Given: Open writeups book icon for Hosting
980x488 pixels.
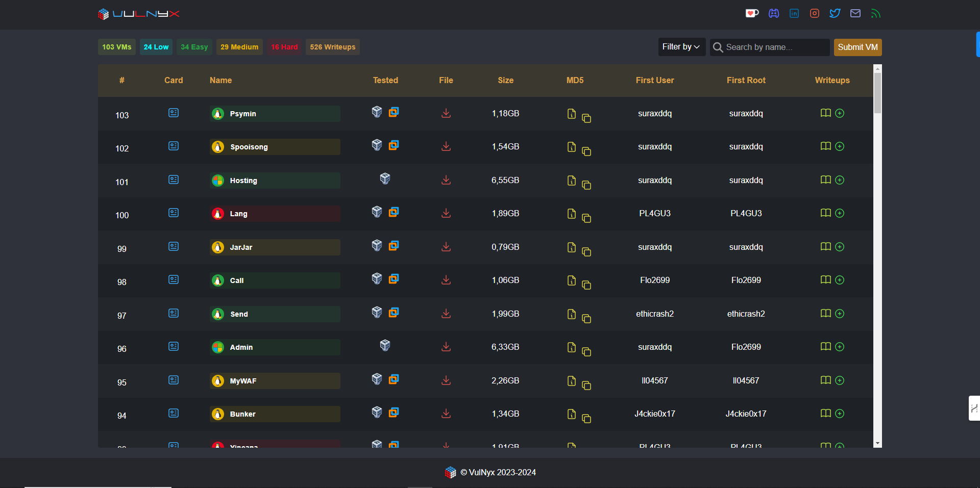Looking at the screenshot, I should (x=825, y=179).
